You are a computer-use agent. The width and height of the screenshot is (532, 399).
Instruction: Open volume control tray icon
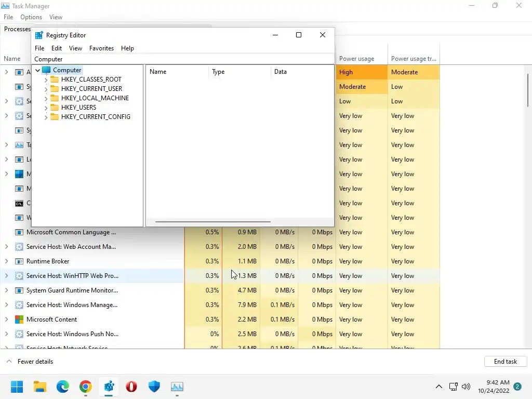pos(466,387)
